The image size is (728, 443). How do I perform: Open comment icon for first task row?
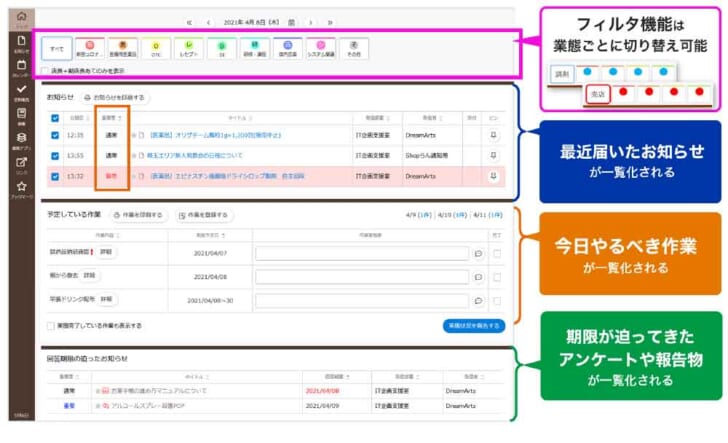478,253
